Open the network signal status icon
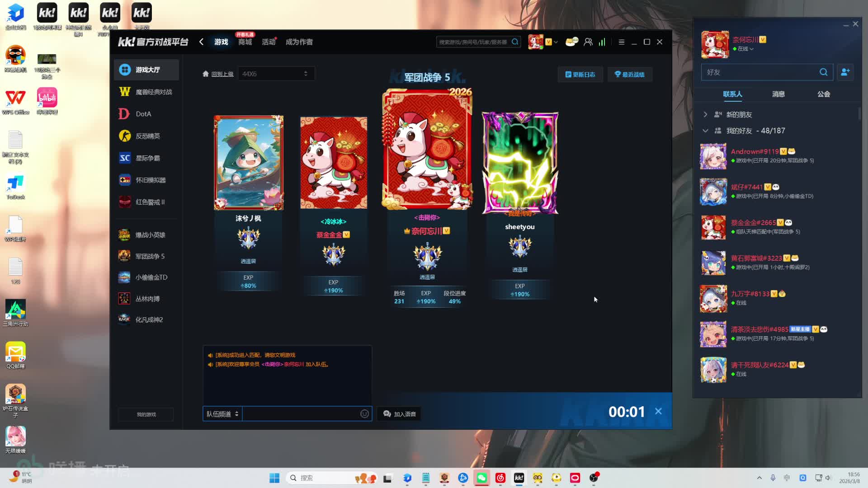 [x=602, y=42]
